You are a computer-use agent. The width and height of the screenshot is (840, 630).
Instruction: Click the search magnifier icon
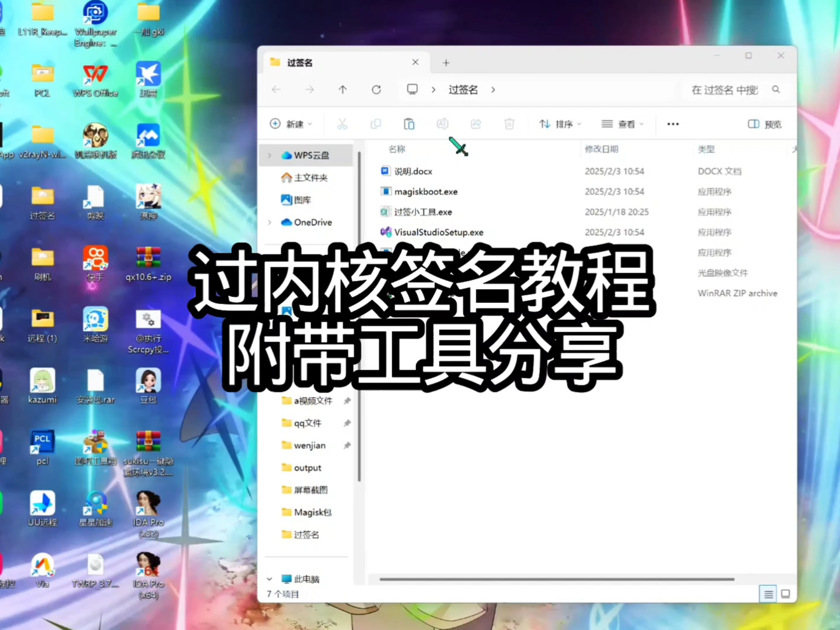776,90
